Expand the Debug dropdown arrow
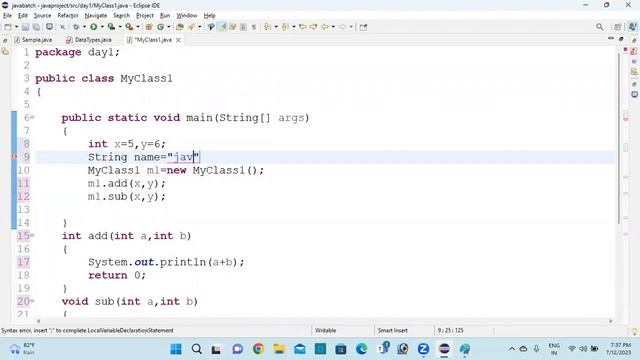 point(84,27)
